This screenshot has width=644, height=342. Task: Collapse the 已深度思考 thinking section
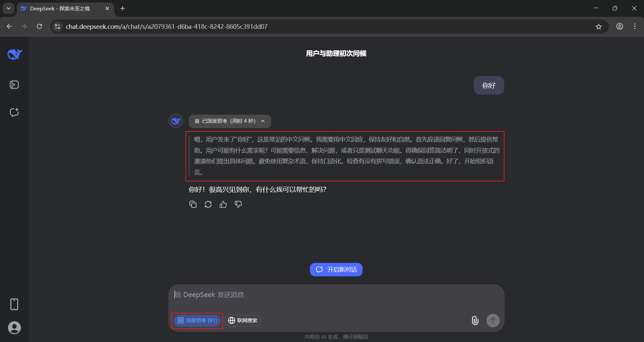coord(230,121)
